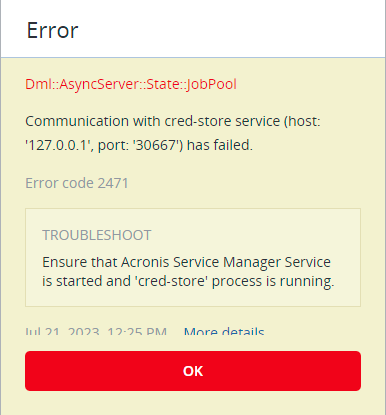
Task: Click the Jul 21, 2023 timestamp
Action: click(x=96, y=331)
